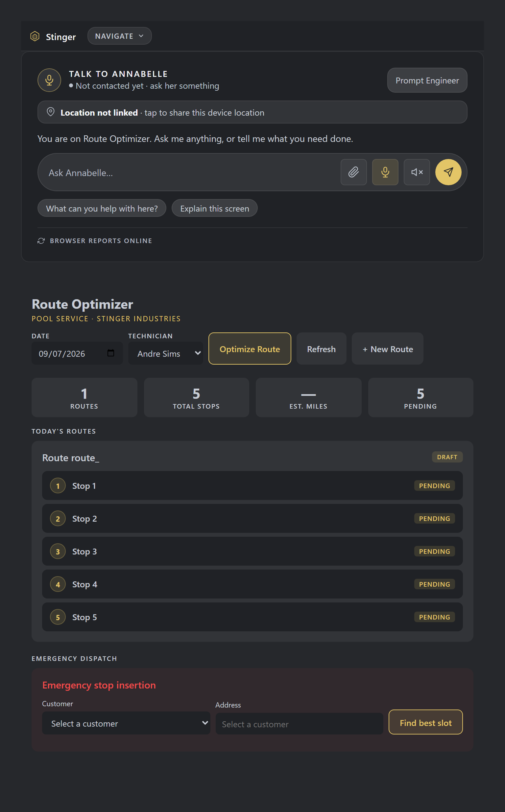
Task: Open the date picker calendar icon
Action: tap(111, 353)
